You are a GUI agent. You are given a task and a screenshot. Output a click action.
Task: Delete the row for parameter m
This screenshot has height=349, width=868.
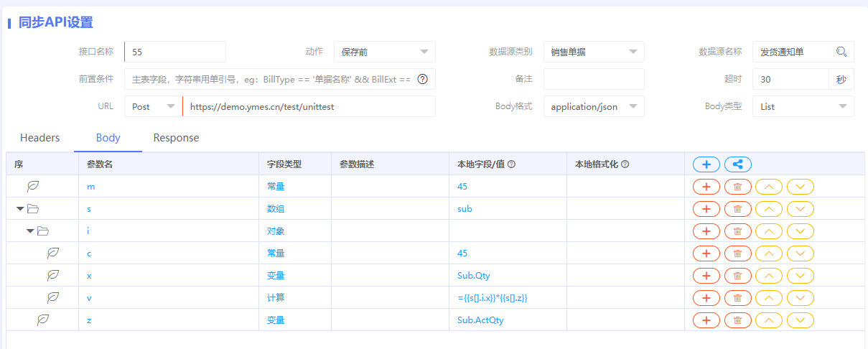click(737, 187)
